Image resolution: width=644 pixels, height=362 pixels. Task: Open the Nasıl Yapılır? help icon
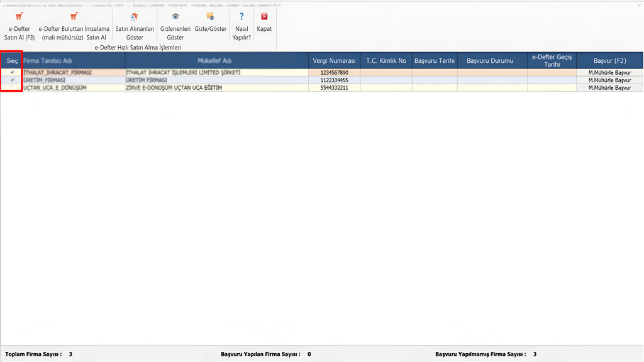coord(241,16)
